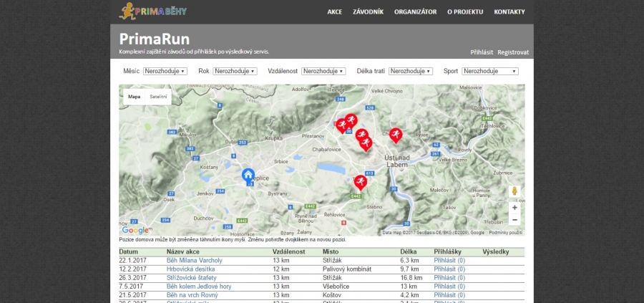Open the AKCE menu item
The width and height of the screenshot is (644, 303).
coord(335,12)
